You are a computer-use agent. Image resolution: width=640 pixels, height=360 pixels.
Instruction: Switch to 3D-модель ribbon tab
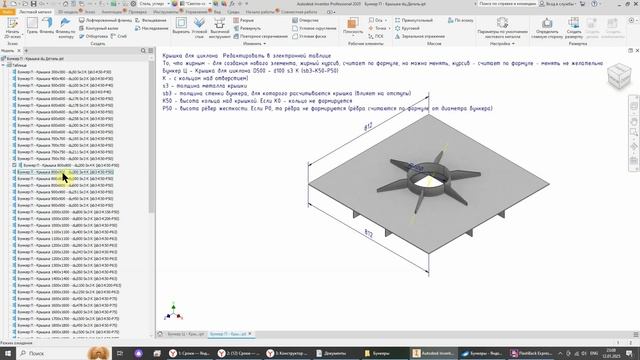pos(68,12)
